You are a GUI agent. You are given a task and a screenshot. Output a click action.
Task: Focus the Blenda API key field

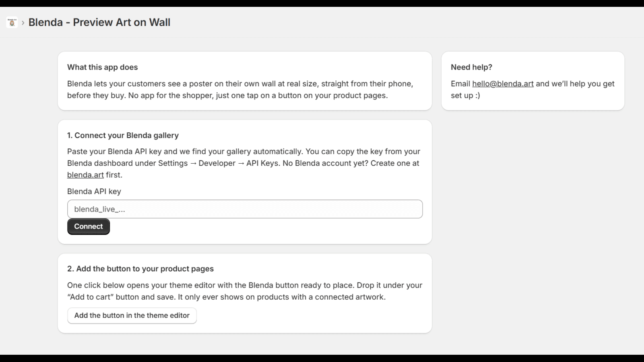click(x=245, y=209)
